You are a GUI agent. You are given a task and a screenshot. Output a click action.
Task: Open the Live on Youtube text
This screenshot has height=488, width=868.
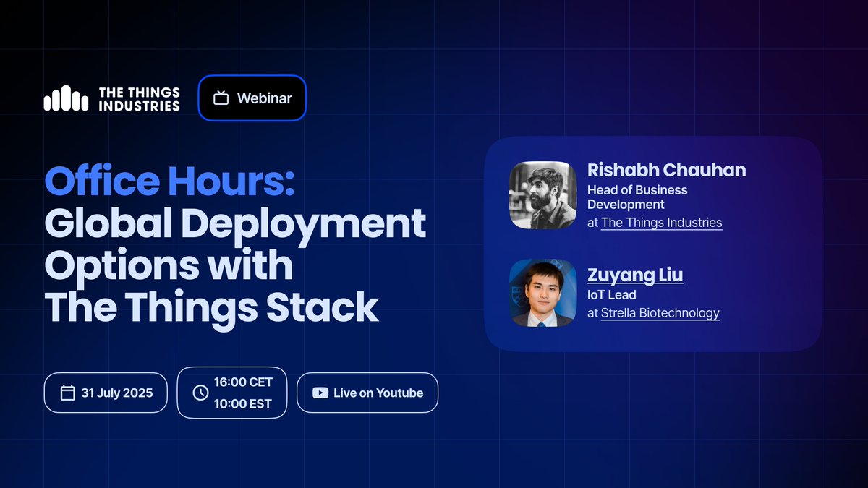378,393
